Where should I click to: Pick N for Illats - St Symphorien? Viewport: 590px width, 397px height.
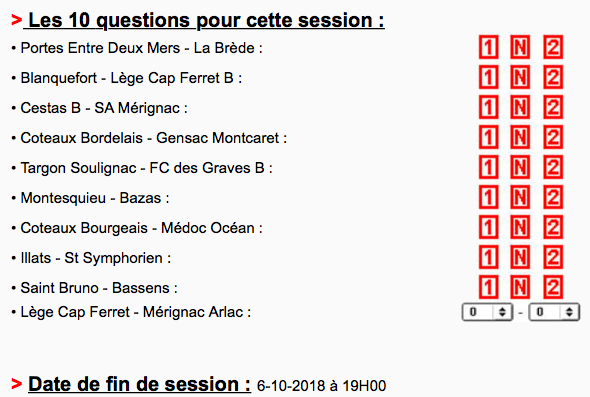[520, 257]
